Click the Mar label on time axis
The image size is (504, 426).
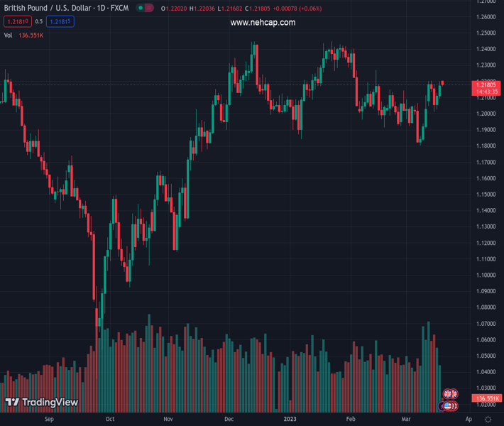tap(406, 420)
